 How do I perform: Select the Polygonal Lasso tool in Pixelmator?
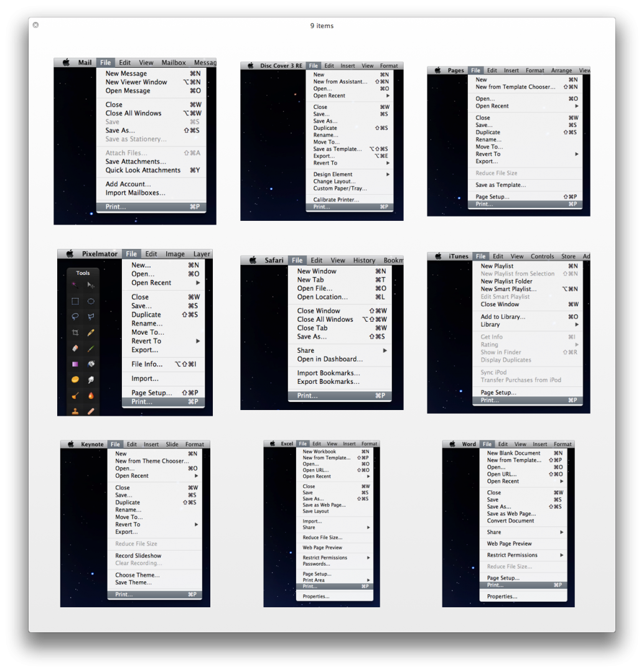[91, 317]
